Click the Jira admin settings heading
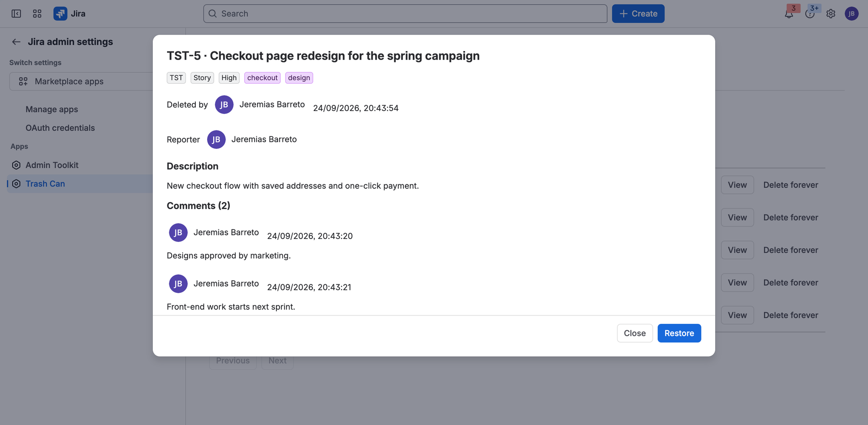The width and height of the screenshot is (868, 425). tap(70, 42)
